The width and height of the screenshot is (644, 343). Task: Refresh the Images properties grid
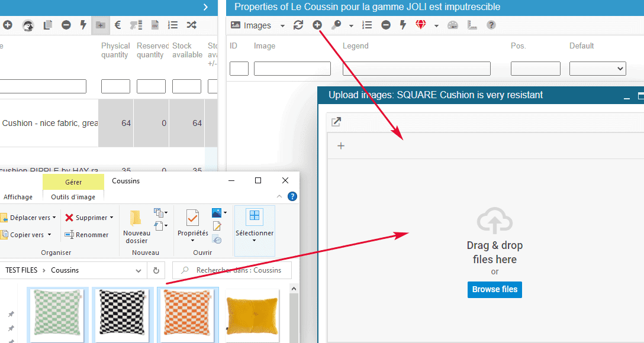point(298,25)
